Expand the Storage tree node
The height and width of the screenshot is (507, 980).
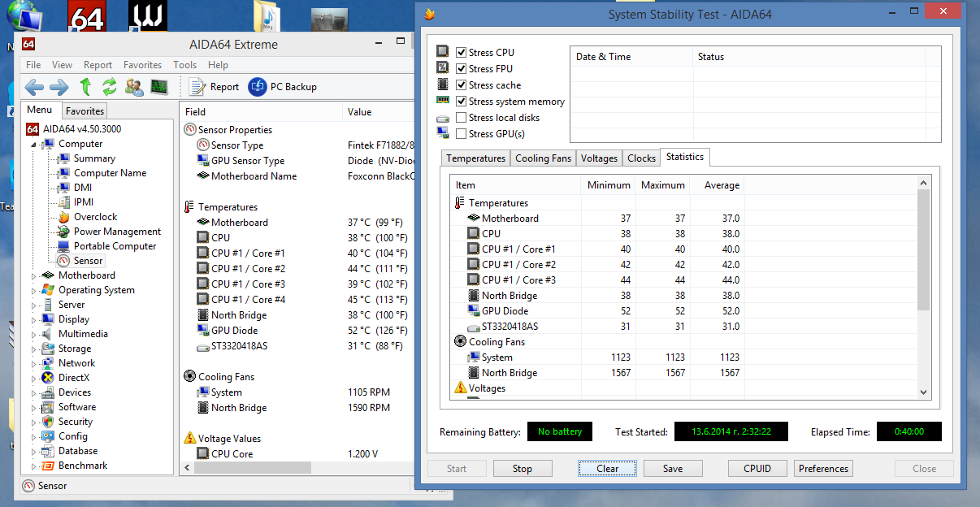click(x=34, y=349)
